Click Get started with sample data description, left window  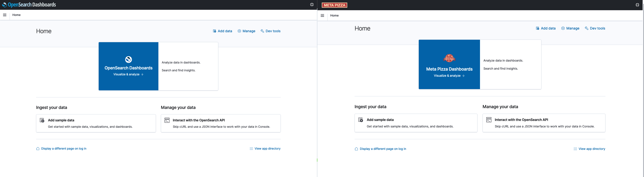(x=90, y=127)
